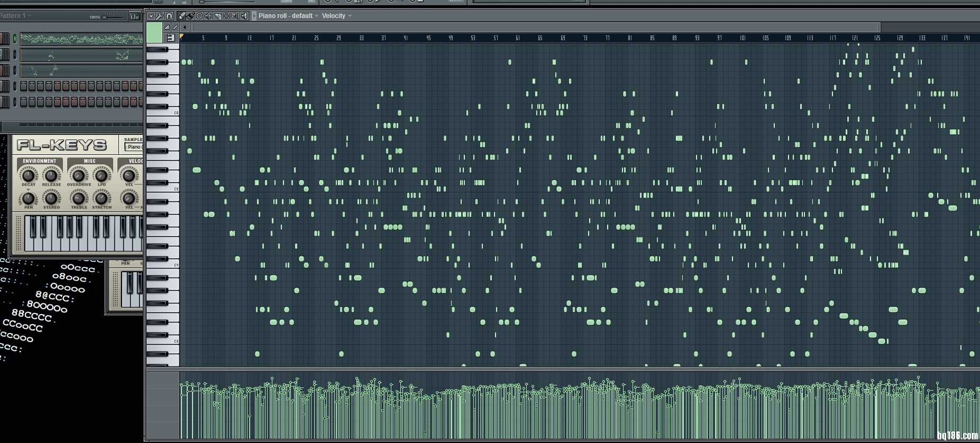Click the left scroll arrow of piano roll
This screenshot has width=980, height=443.
click(185, 27)
